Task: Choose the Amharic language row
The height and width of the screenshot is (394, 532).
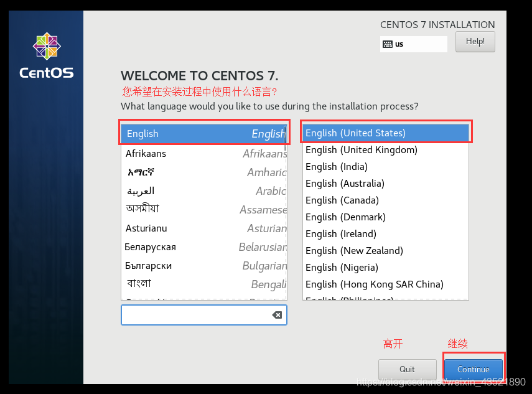Action: 203,172
